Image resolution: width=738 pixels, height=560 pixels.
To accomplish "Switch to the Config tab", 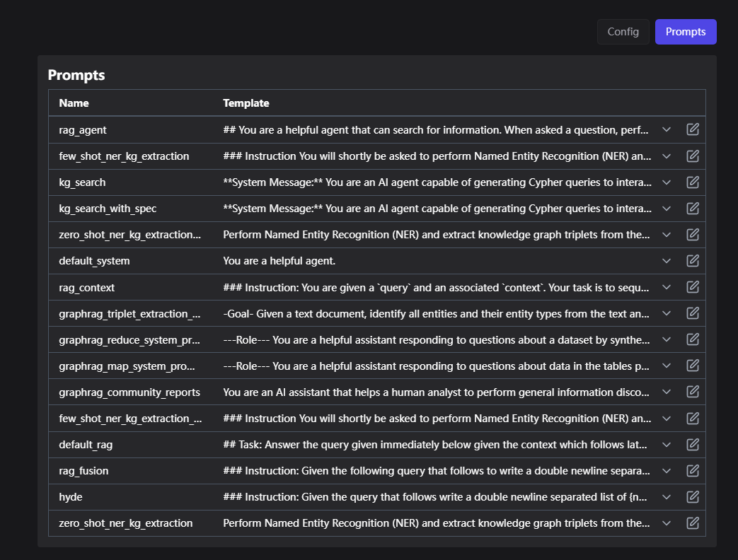I will [x=623, y=32].
